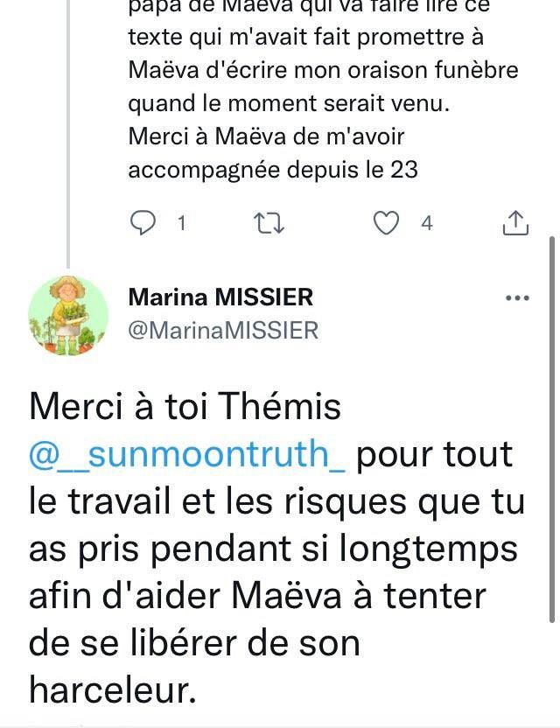The image size is (560, 728).
Task: Click the line mentioning "oraison funèbre"
Action: point(323,71)
